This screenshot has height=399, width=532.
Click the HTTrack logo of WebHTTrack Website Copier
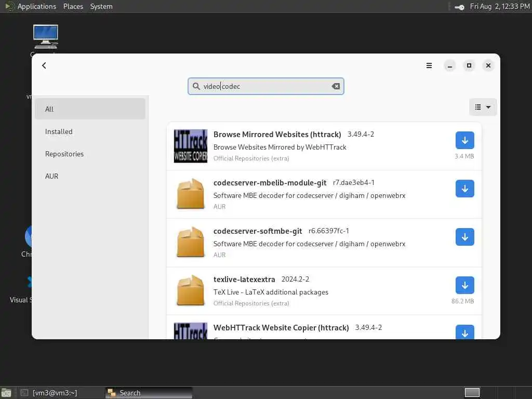(191, 331)
